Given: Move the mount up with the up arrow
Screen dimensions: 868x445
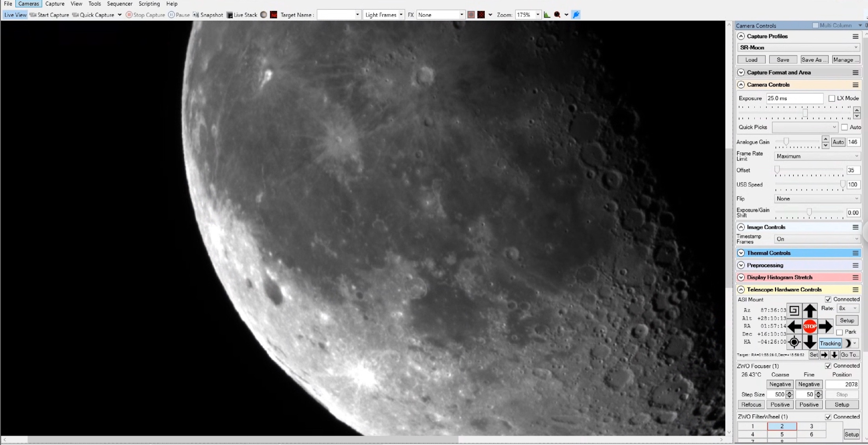Looking at the screenshot, I should tap(810, 311).
